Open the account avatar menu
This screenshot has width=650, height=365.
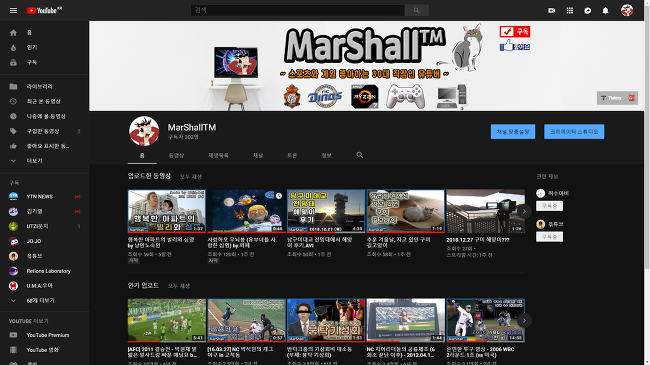pos(627,10)
